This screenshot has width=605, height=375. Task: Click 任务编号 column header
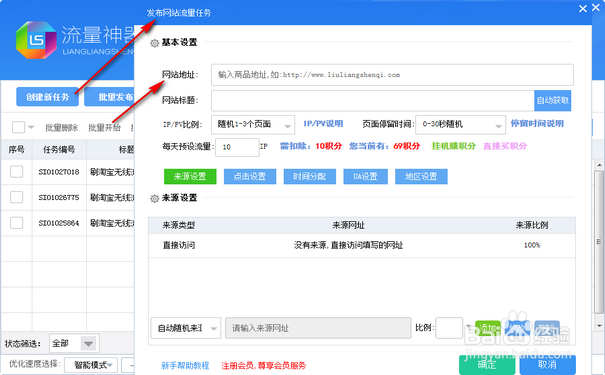pyautogui.click(x=59, y=150)
